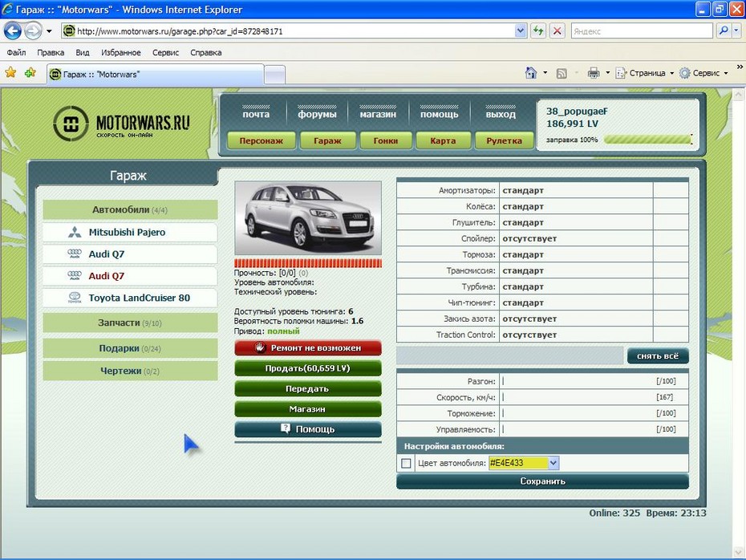Open the Home button dropdown arrow
Screen dimensions: 746x560
545,73
